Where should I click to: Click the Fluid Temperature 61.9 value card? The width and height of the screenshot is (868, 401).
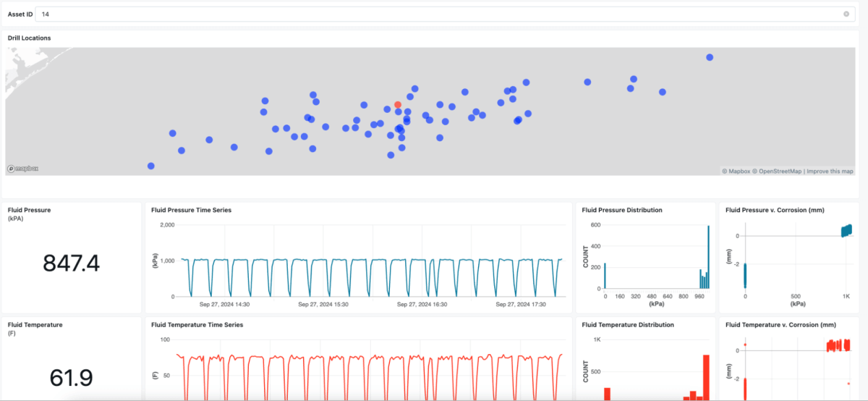(71, 377)
